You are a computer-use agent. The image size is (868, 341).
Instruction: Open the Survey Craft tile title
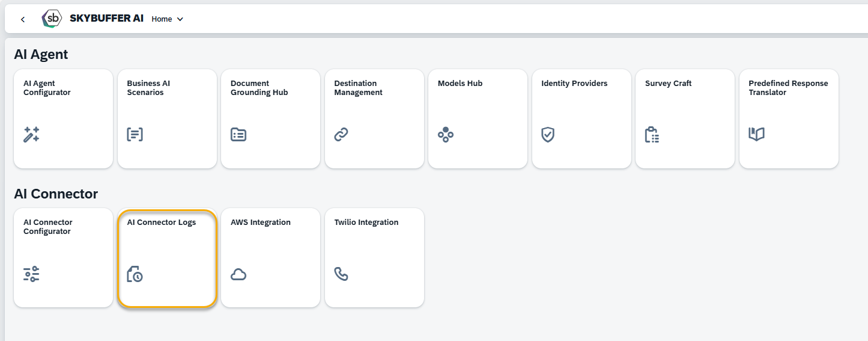tap(669, 84)
